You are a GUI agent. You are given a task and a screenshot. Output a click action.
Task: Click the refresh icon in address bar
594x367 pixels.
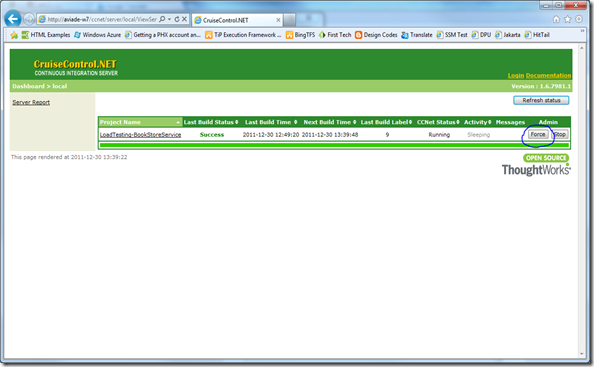pyautogui.click(x=177, y=19)
